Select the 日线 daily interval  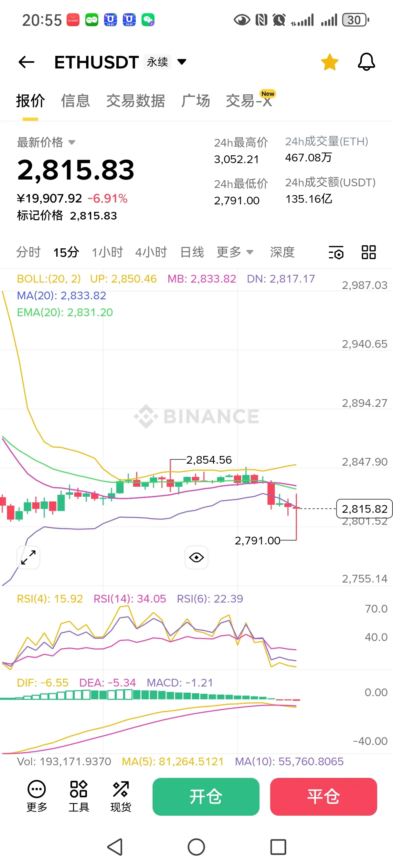pyautogui.click(x=192, y=252)
